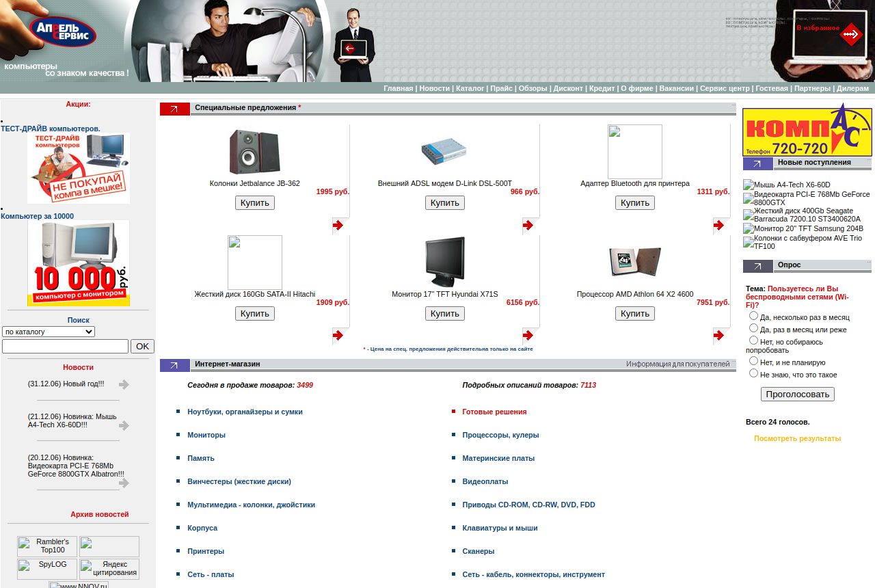Click the red back-arrow laptop icon in header
The width and height of the screenshot is (875, 588).
[x=349, y=49]
